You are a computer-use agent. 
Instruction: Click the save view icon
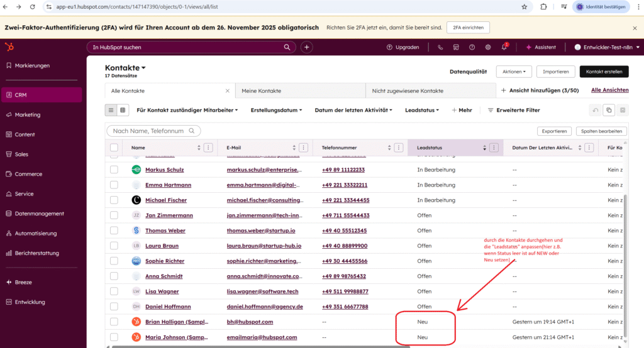pos(623,110)
